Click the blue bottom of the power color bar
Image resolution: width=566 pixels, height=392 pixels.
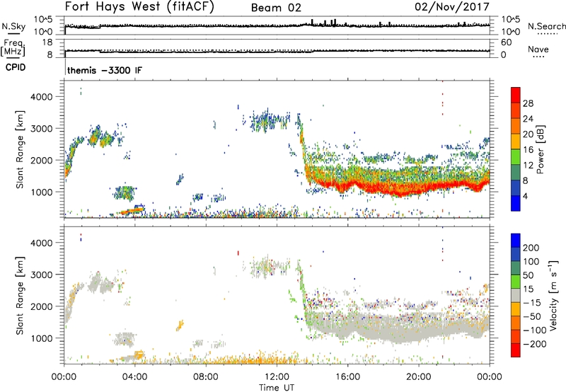pos(516,203)
